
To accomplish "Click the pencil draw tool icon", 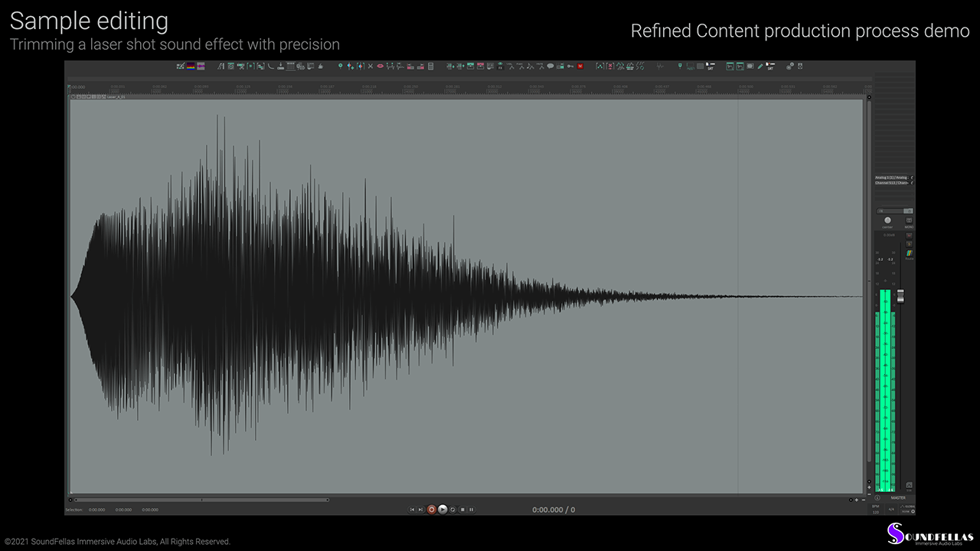I will (x=760, y=67).
